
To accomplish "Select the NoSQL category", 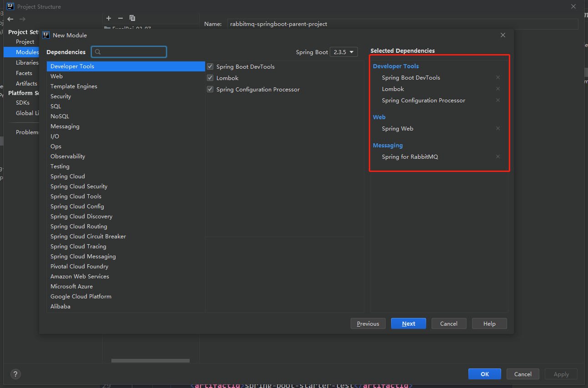I will click(126, 116).
